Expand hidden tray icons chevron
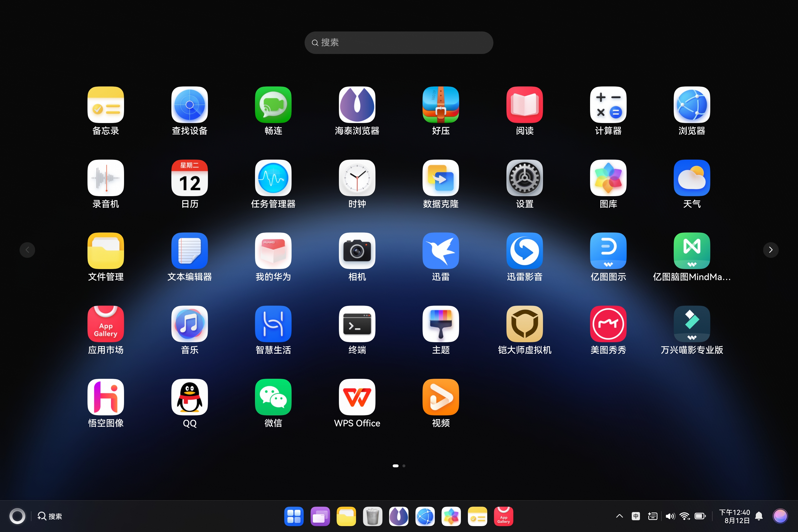798x532 pixels. (x=619, y=516)
